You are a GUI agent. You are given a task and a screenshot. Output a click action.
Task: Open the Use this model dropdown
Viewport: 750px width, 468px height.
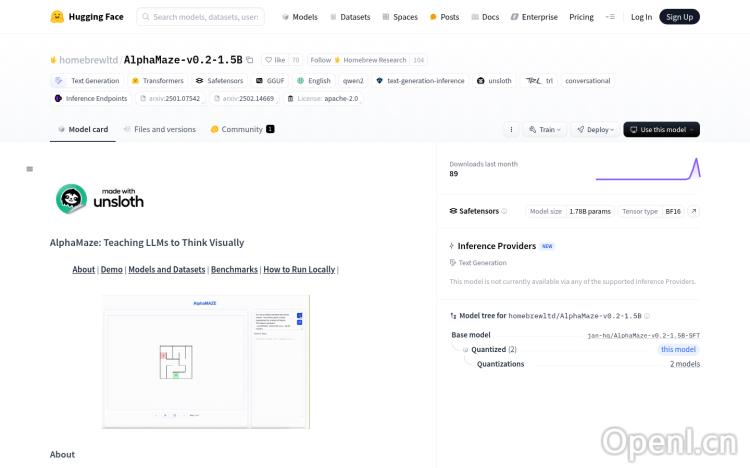(661, 130)
